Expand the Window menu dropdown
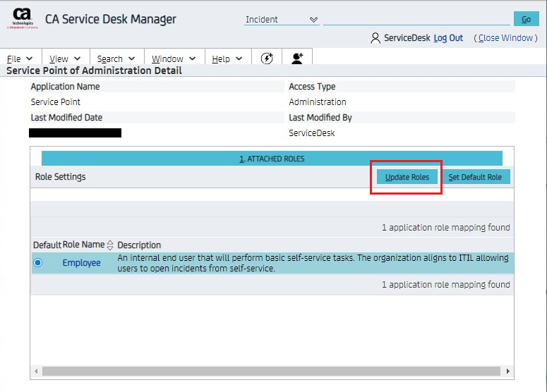This screenshot has width=547, height=392. 174,59
